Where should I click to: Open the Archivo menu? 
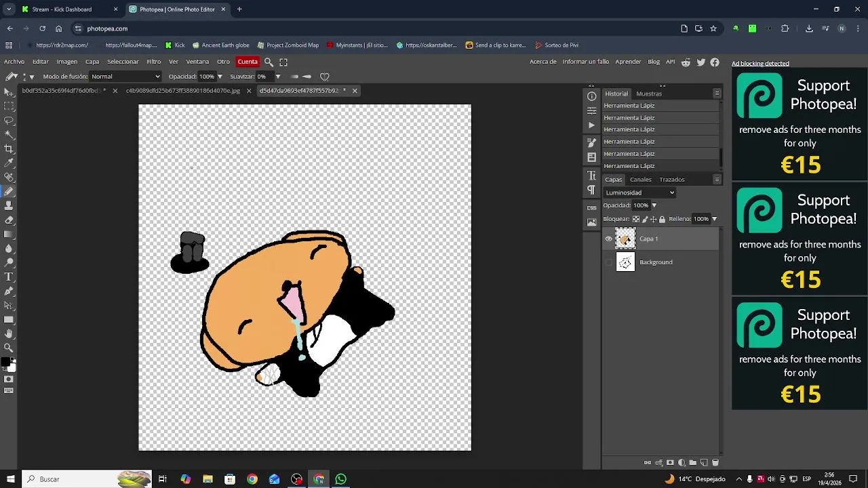point(14,62)
